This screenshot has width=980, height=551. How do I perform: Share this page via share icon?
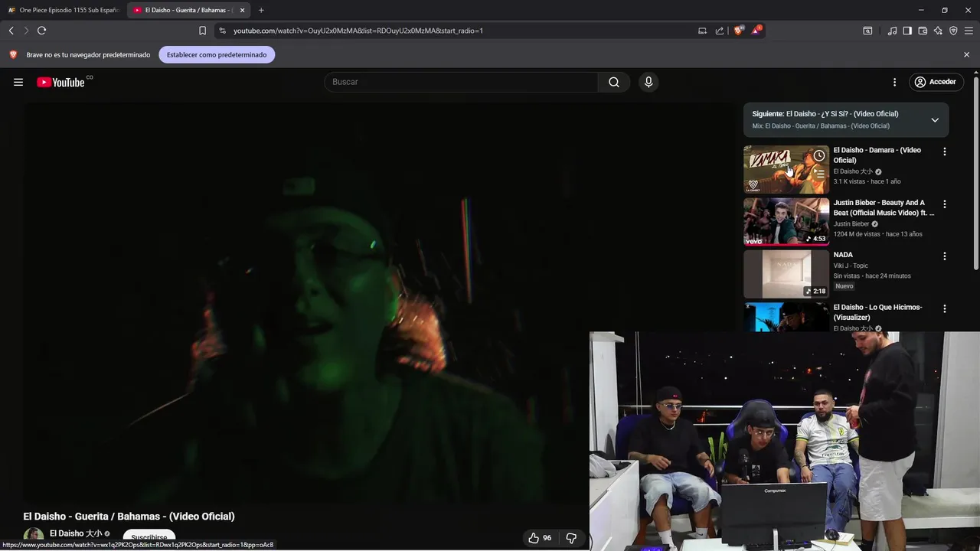pos(720,31)
